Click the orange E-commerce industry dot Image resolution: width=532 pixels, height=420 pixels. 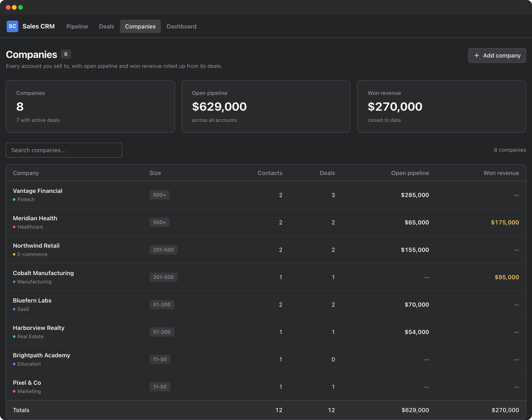coord(14,255)
